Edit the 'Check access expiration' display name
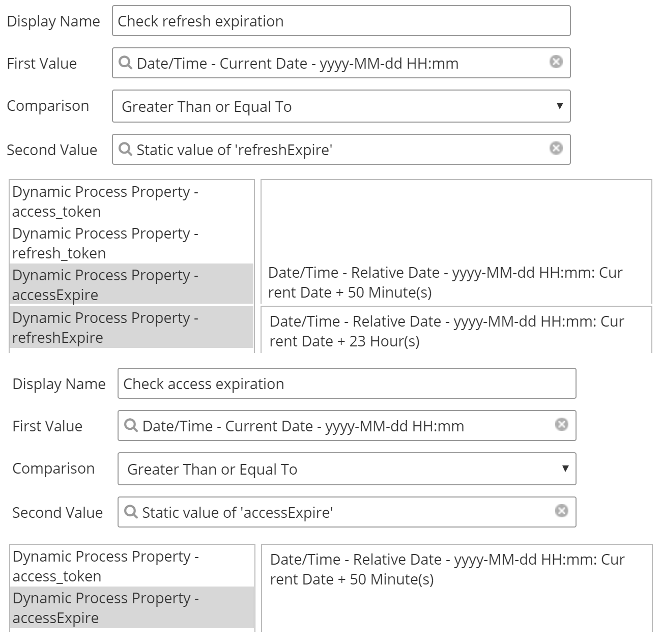Viewport: 661px width, 644px height. click(347, 384)
